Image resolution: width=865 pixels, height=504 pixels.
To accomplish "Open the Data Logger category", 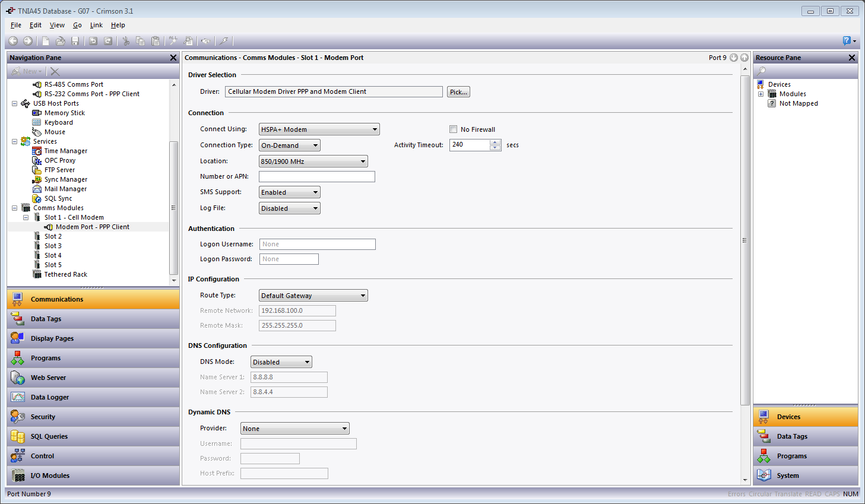I will (x=93, y=397).
